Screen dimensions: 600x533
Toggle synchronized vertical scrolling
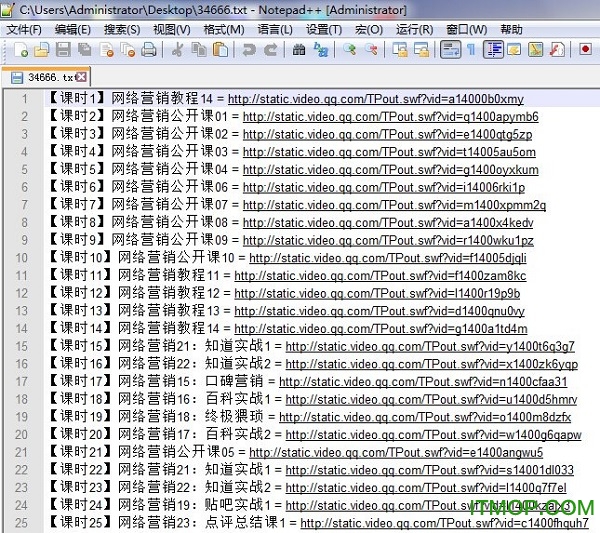(x=400, y=50)
